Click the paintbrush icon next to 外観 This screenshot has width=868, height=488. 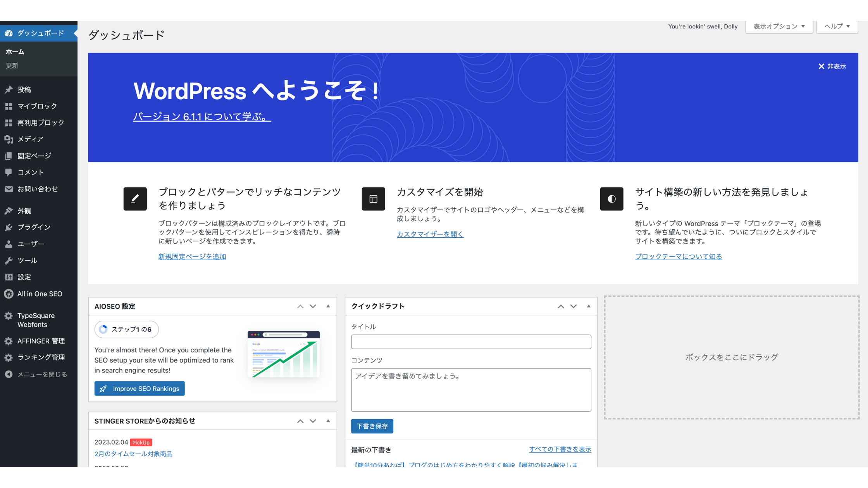point(9,211)
